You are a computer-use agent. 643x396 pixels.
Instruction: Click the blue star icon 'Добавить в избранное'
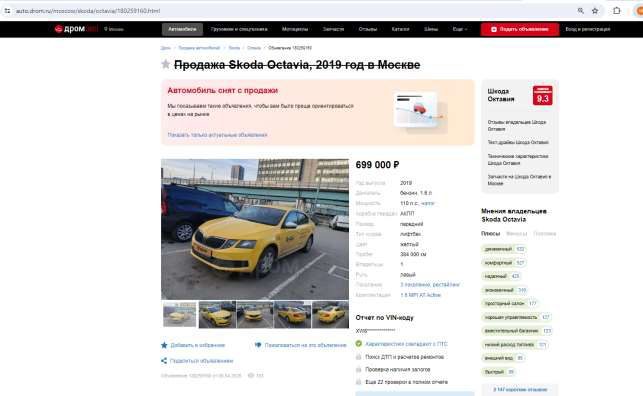click(164, 345)
